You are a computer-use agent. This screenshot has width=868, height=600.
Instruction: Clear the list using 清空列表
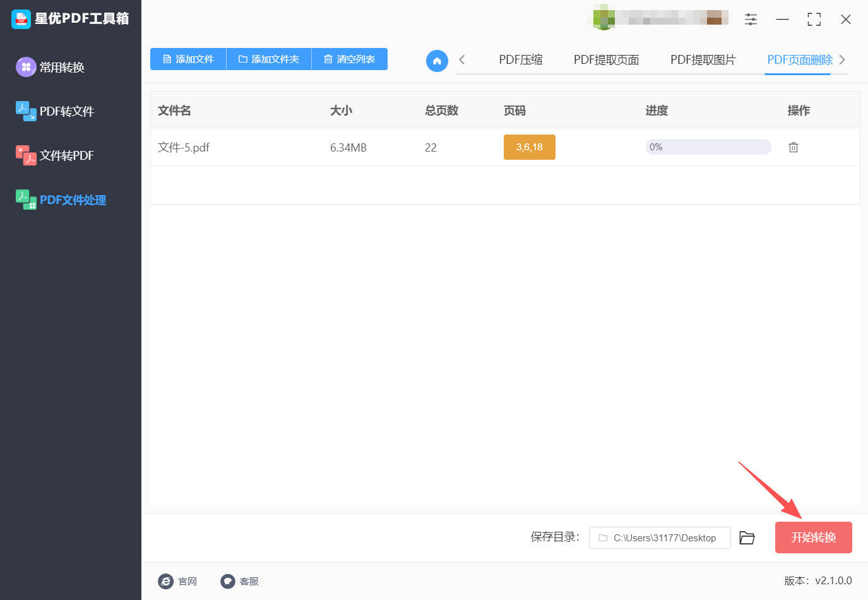[349, 59]
